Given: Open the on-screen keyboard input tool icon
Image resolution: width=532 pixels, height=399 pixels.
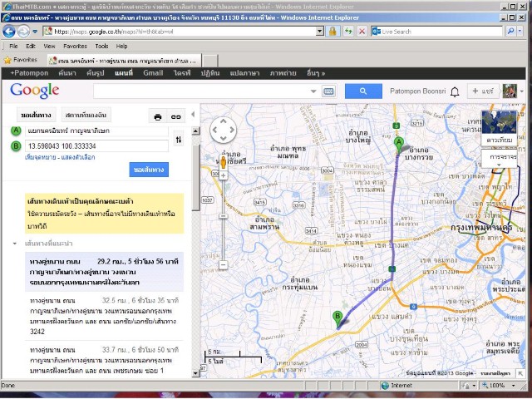Looking at the screenshot, I should pyautogui.click(x=328, y=91).
